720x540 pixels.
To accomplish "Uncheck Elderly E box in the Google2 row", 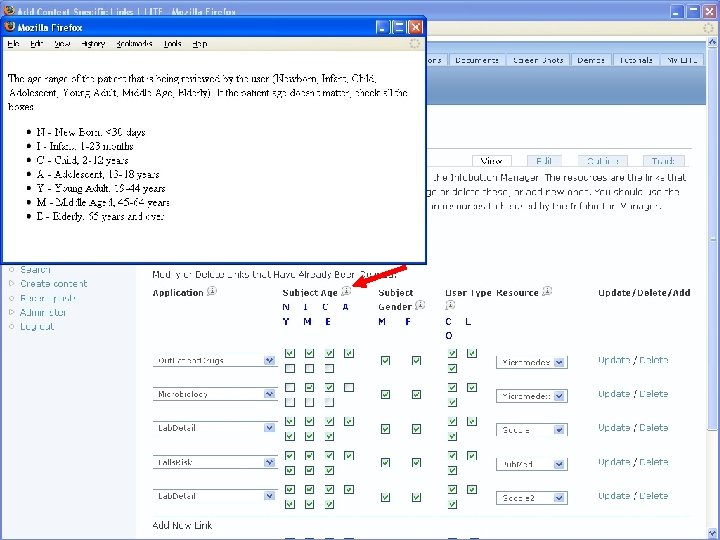I will [x=329, y=504].
